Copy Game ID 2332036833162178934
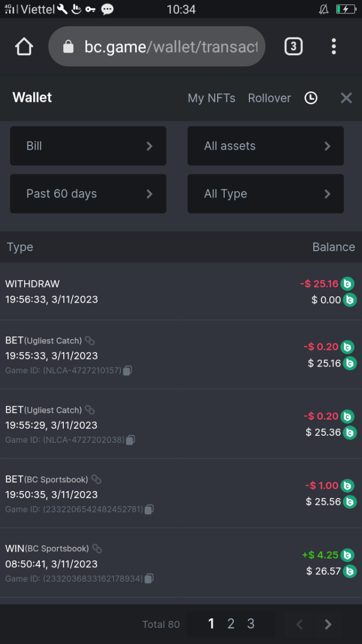This screenshot has height=644, width=362. [x=149, y=579]
